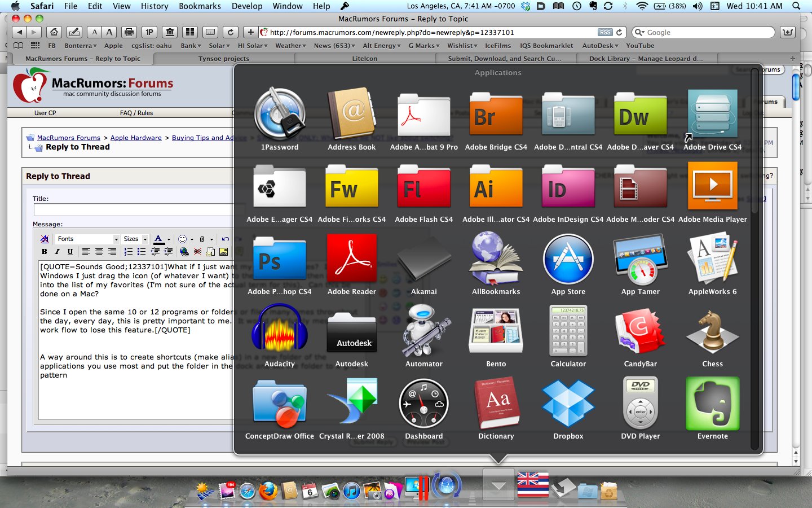Viewport: 812px width, 508px height.
Task: Open the Develop menu
Action: (247, 6)
